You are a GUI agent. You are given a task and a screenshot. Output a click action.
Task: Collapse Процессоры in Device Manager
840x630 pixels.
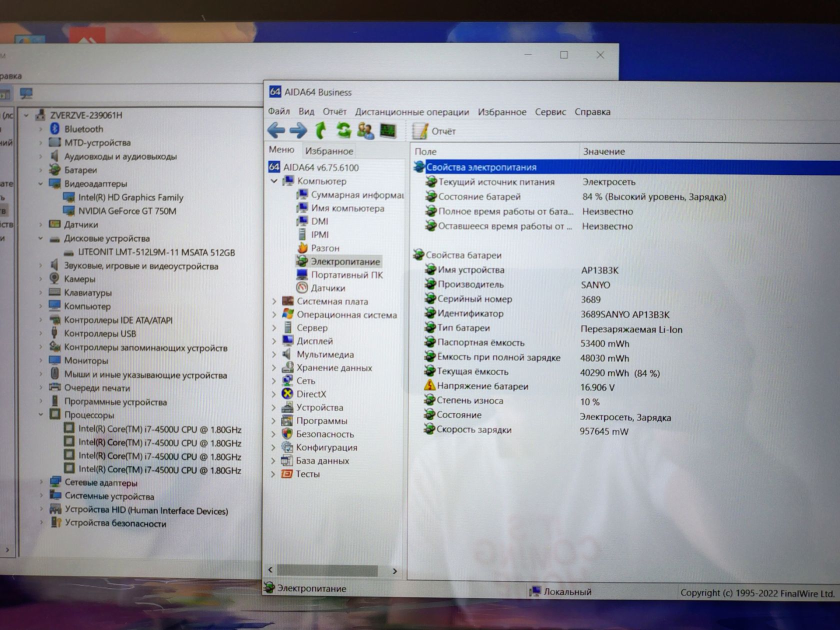(40, 415)
